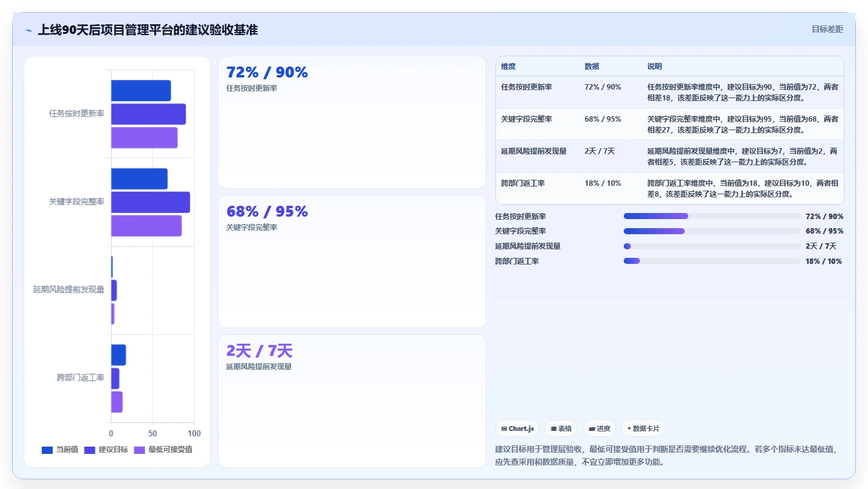
Task: Click the 延期风险提前发现量 progress bar
Action: click(x=712, y=246)
